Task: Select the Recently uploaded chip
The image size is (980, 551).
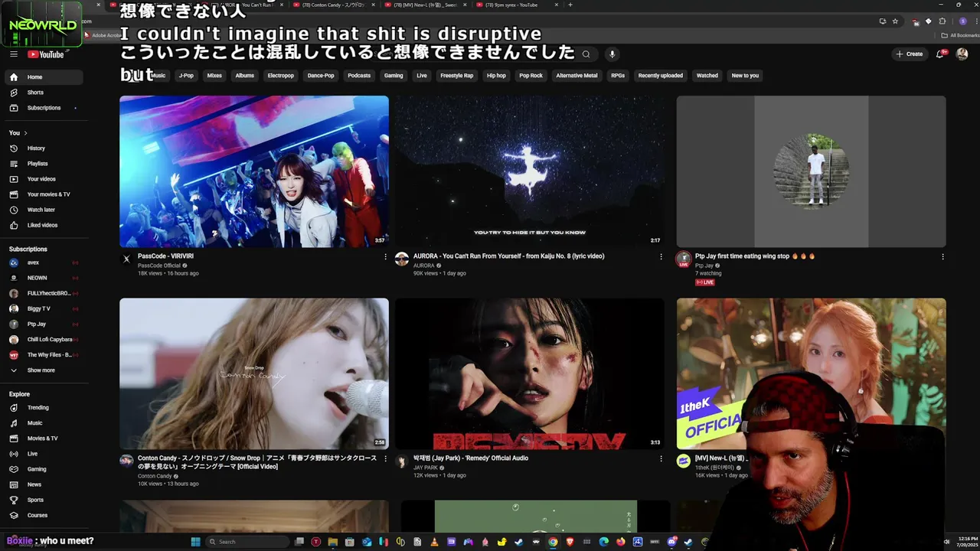Action: tap(661, 76)
